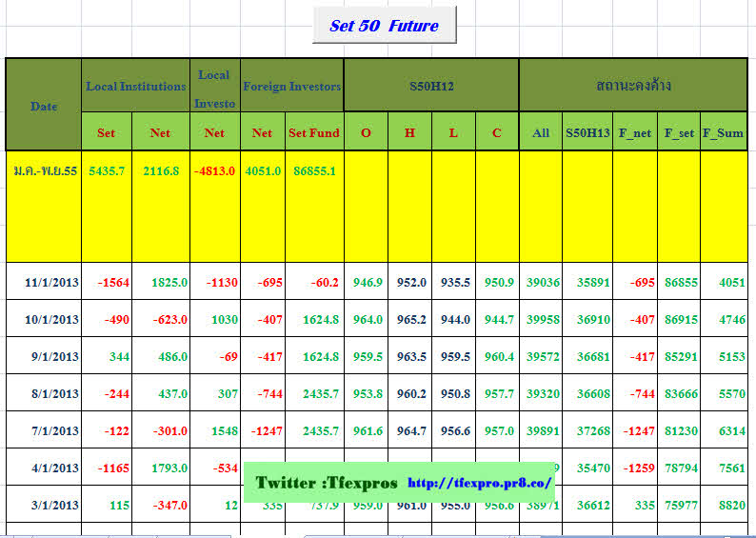The width and height of the screenshot is (756, 538).
Task: Click the 39958 value in All column
Action: click(x=542, y=320)
